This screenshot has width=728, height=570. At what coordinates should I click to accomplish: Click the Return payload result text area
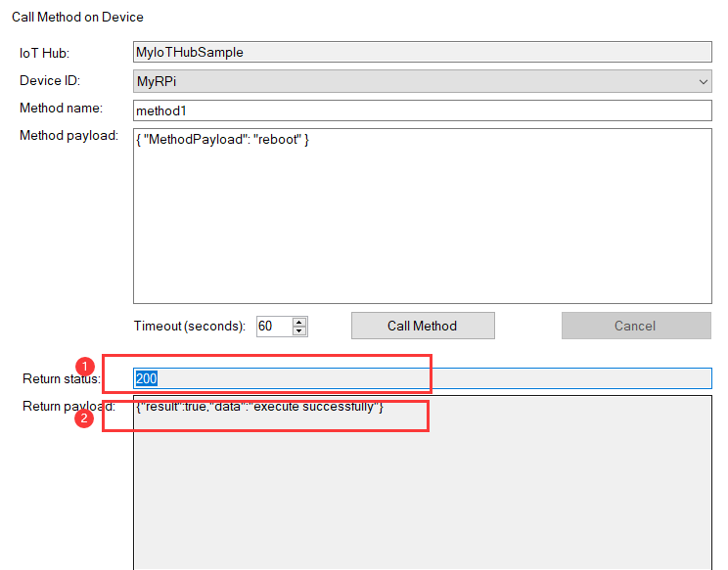[422, 482]
